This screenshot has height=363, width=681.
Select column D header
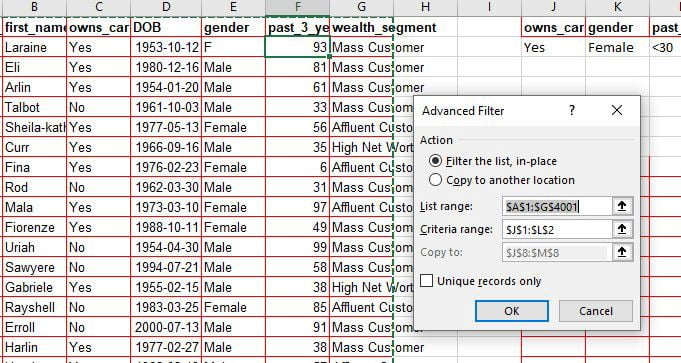pyautogui.click(x=166, y=7)
